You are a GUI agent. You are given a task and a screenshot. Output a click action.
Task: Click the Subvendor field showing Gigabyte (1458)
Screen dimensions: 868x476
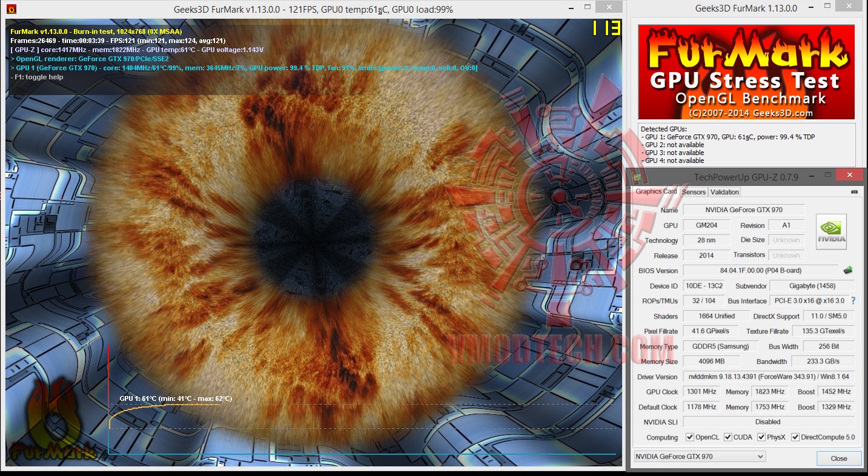812,286
